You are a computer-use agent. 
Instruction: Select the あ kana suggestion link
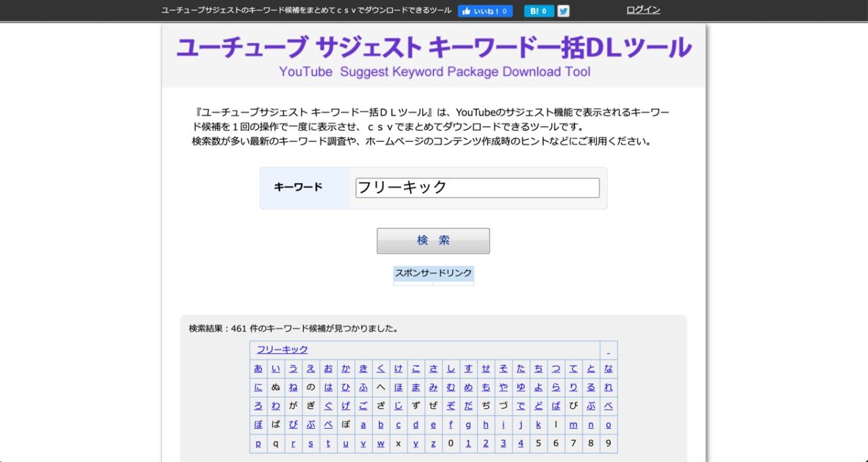[x=258, y=368]
